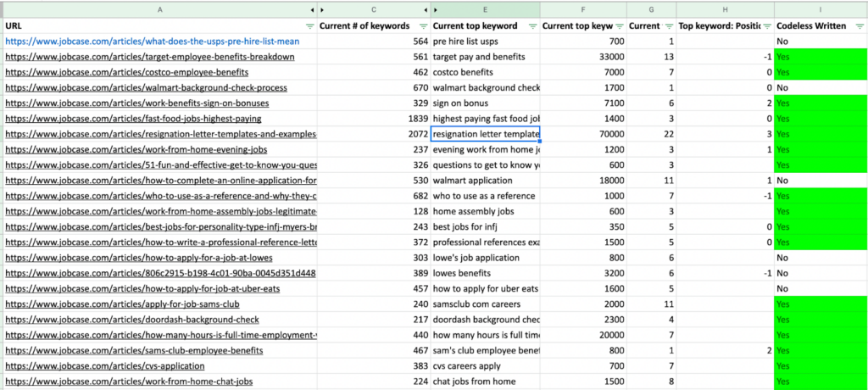Select the 'lowes benefits' cell
Screen dimensions: 868x390
click(x=486, y=274)
